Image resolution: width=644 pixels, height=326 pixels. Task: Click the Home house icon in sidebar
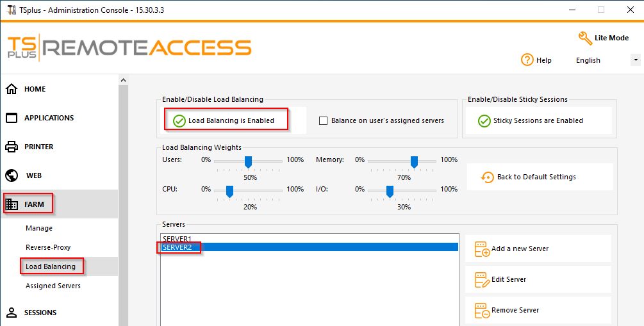click(12, 89)
